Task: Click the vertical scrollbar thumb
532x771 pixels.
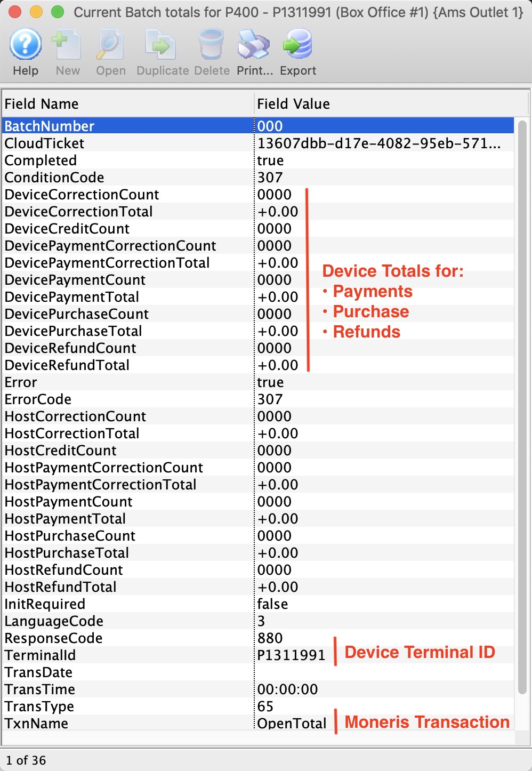Action: tap(522, 407)
